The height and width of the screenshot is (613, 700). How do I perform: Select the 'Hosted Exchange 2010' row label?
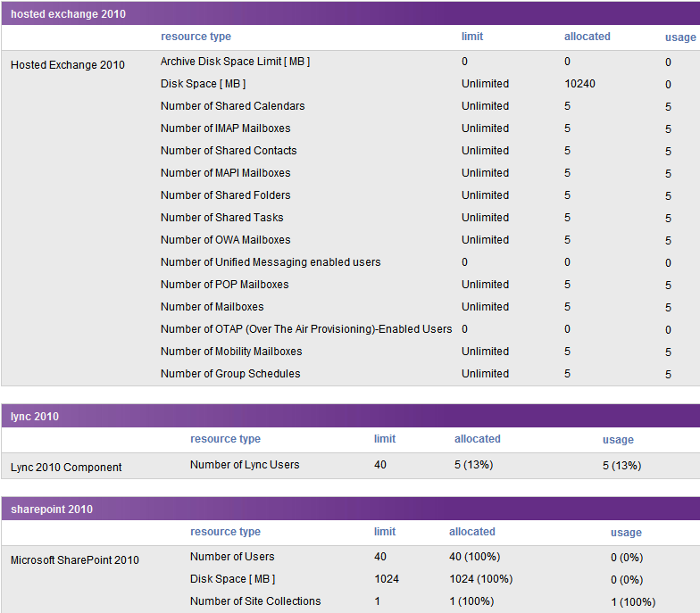[x=68, y=64]
